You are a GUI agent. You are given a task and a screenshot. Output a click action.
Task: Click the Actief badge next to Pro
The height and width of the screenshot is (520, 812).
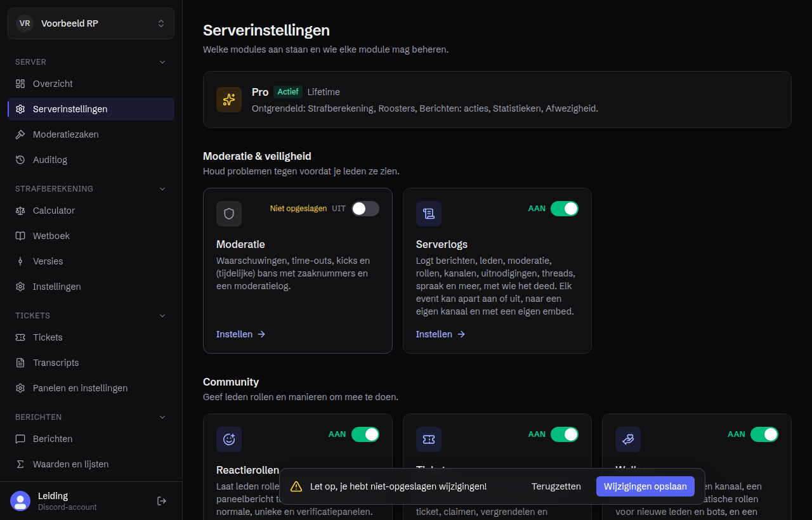point(288,92)
